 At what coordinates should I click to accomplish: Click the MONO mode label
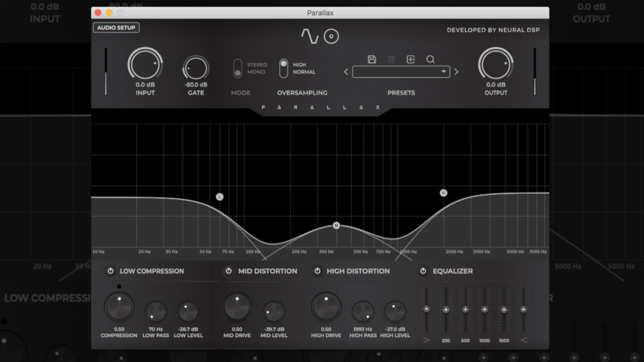pos(256,72)
